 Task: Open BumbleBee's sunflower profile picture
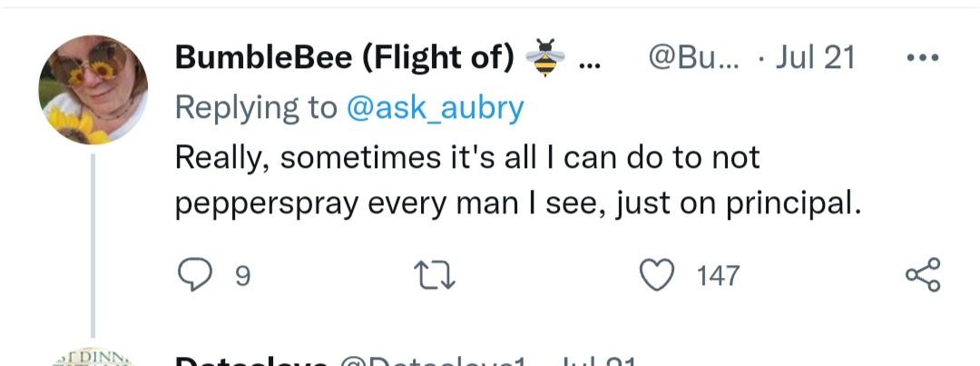click(93, 90)
